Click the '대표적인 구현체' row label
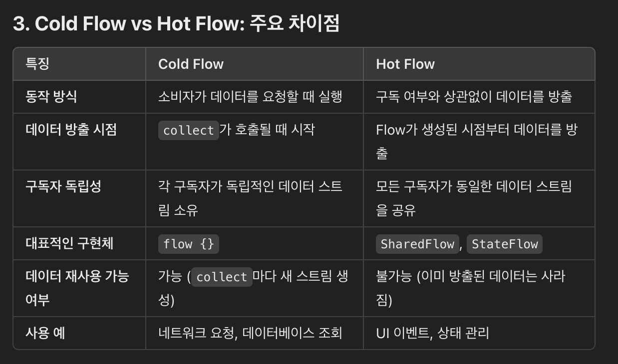618x364 pixels. (69, 243)
